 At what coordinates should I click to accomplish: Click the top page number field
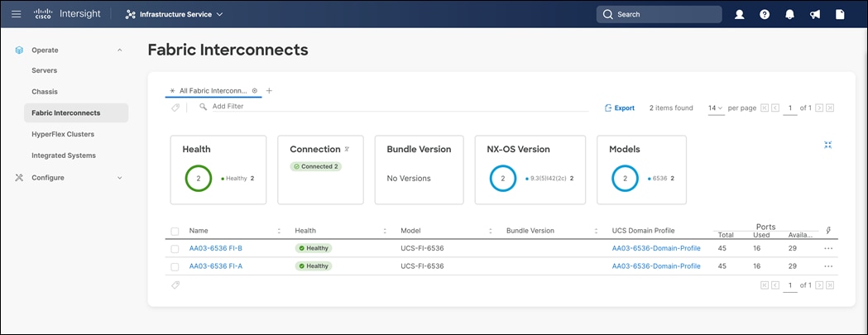point(790,108)
